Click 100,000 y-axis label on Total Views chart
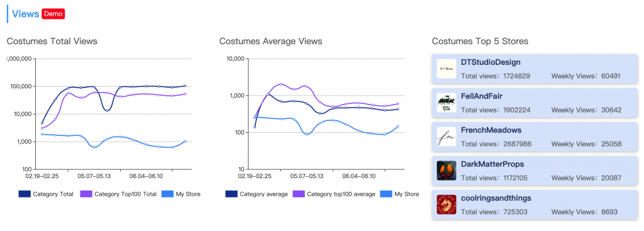 coord(20,86)
